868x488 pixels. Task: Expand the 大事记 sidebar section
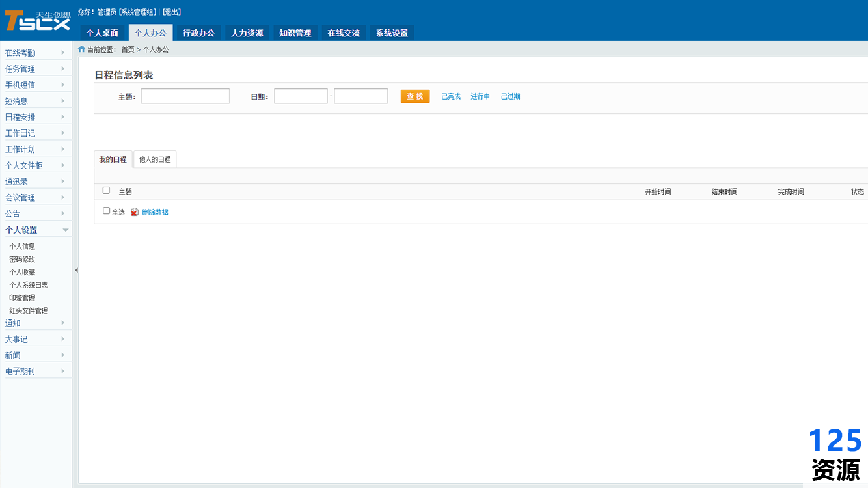pos(36,339)
